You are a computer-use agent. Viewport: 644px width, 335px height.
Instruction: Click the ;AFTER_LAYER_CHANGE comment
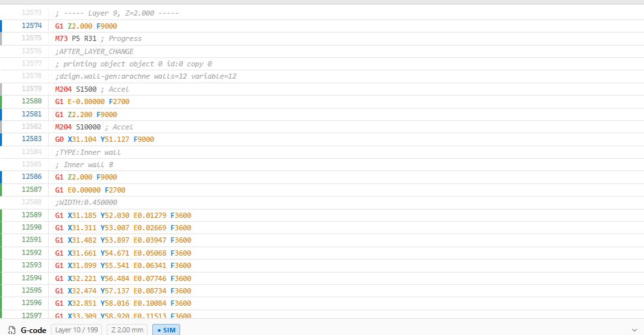pyautogui.click(x=94, y=51)
